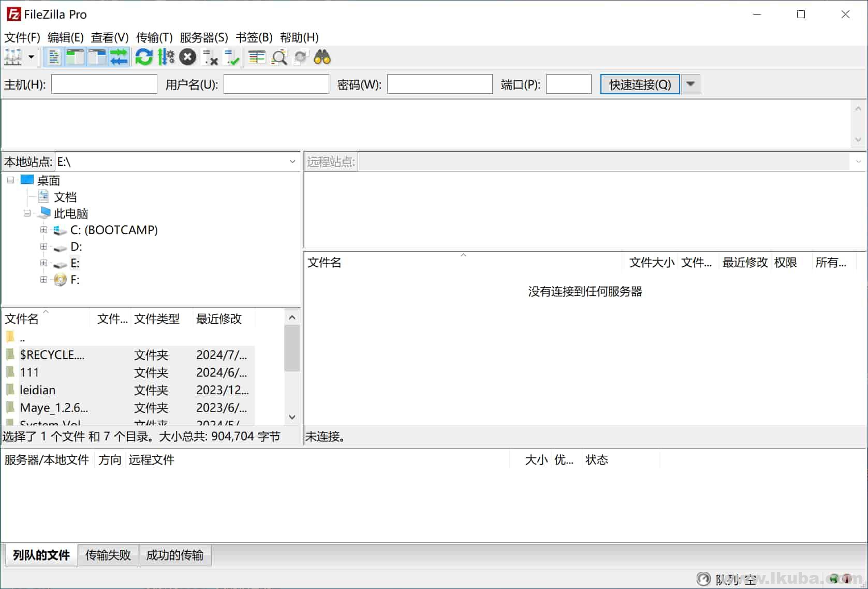Open the 服务器(S) menu

(204, 37)
